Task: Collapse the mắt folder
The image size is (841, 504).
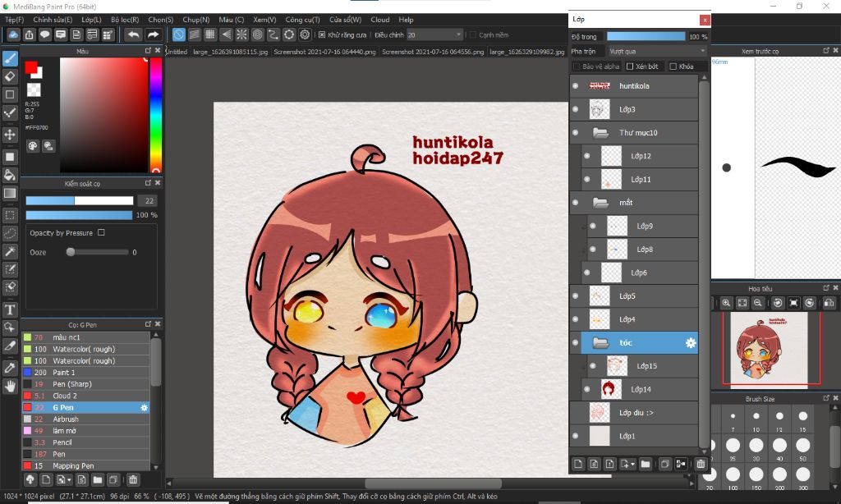Action: 600,203
